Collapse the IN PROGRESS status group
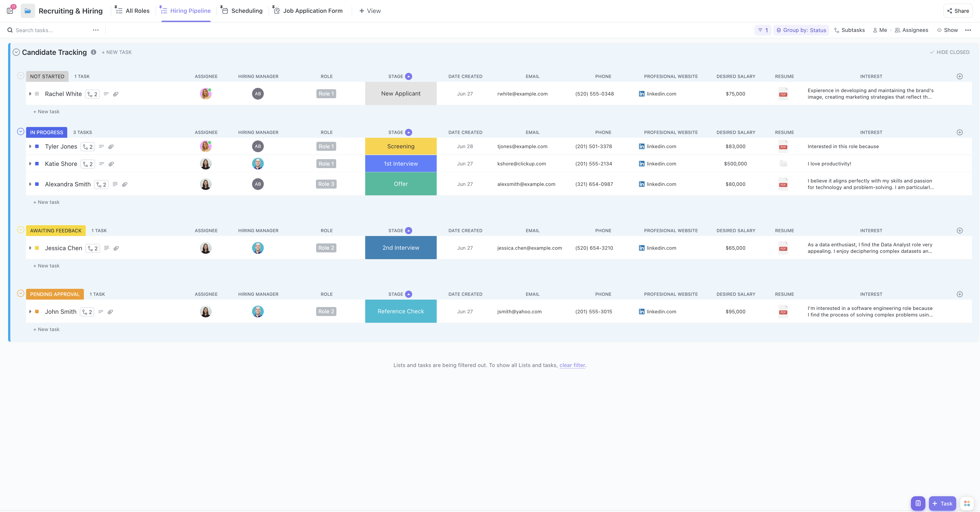This screenshot has width=980, height=512. coord(20,131)
